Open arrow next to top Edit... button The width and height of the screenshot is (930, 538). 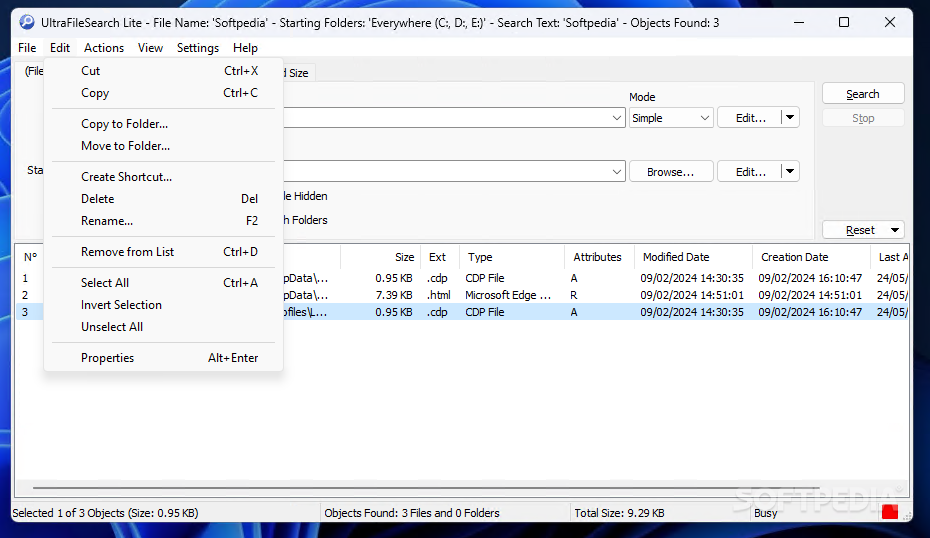point(790,117)
